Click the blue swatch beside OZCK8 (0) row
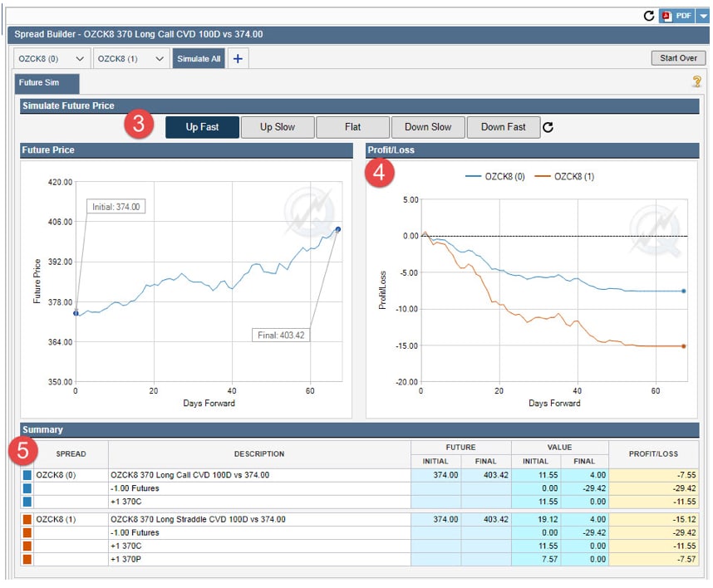 [x=27, y=474]
